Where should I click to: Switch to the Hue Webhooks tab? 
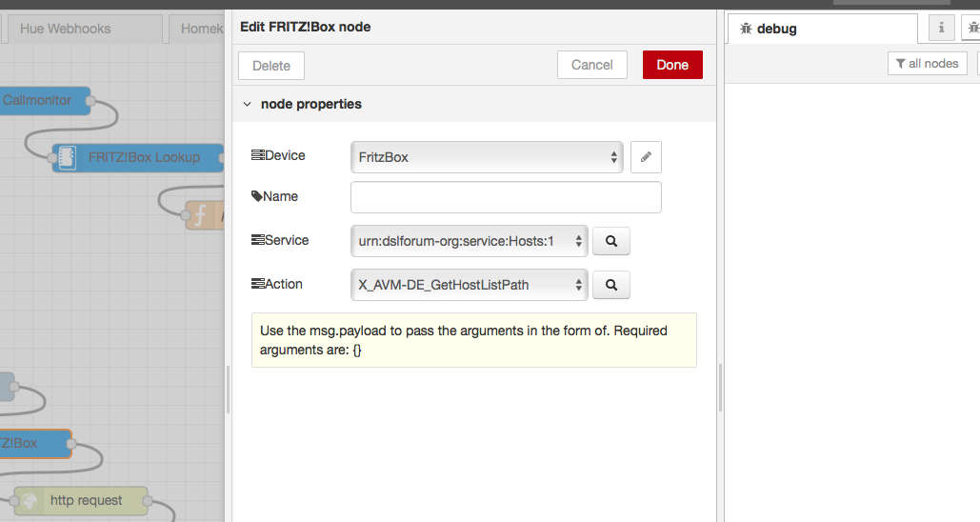click(x=65, y=29)
